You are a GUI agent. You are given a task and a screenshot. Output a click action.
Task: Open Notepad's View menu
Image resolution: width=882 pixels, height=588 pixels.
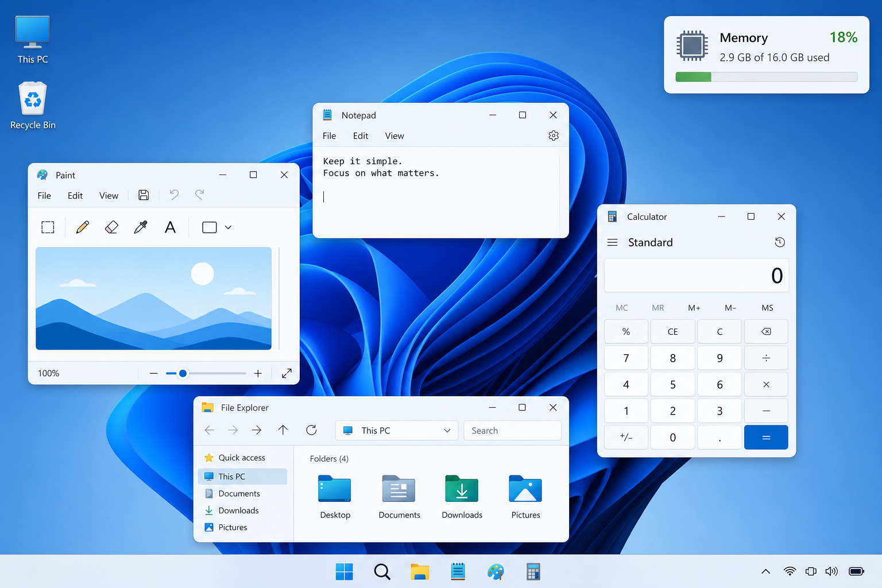[394, 136]
